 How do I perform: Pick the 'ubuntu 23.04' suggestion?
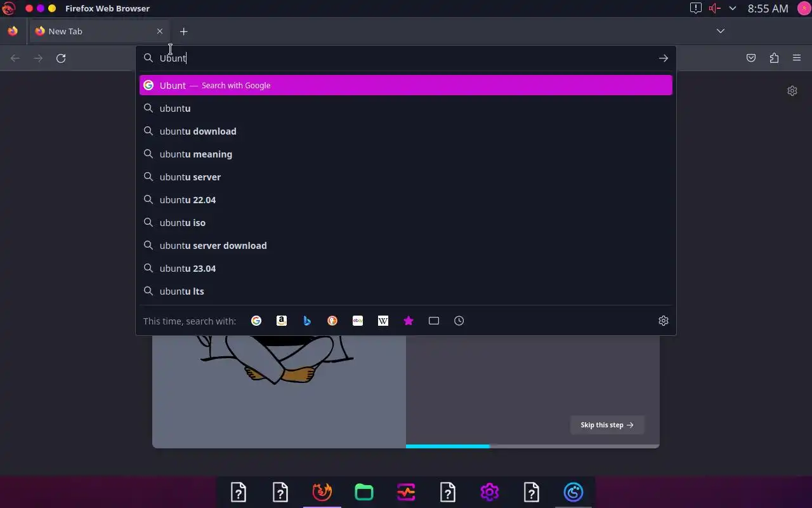(x=406, y=268)
